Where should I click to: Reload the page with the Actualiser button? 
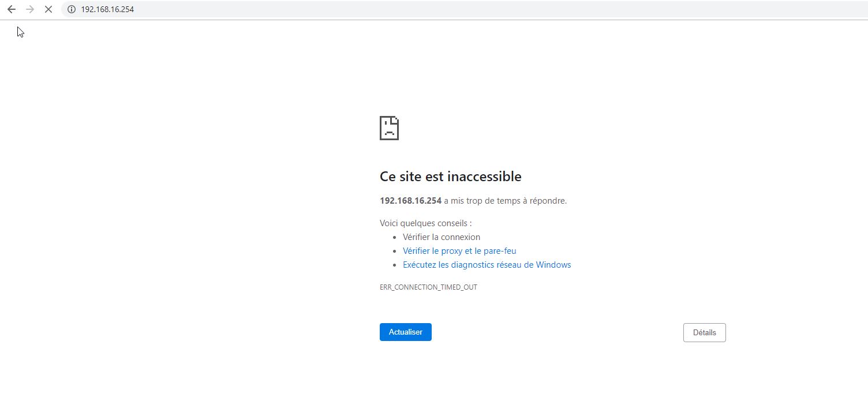(406, 332)
